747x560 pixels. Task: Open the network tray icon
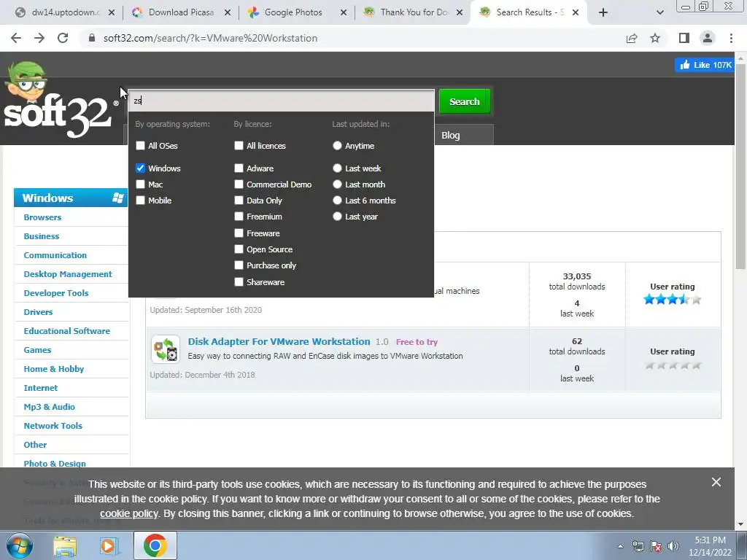638,546
